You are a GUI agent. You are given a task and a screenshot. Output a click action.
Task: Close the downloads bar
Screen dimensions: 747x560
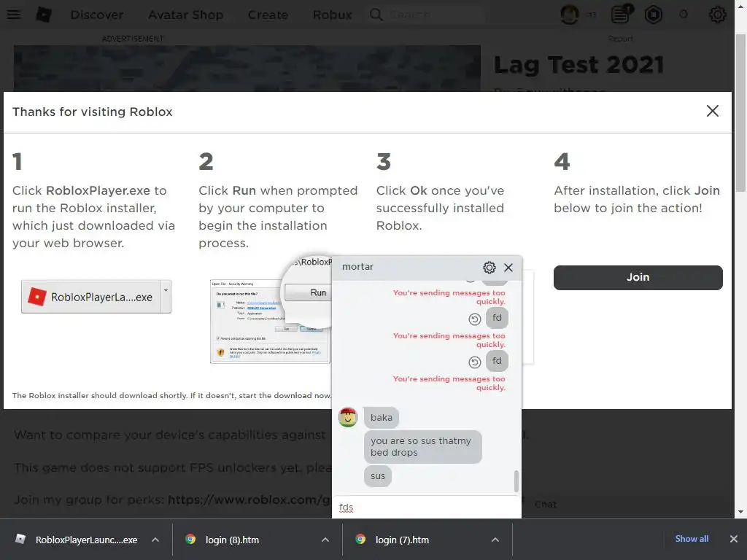click(734, 539)
